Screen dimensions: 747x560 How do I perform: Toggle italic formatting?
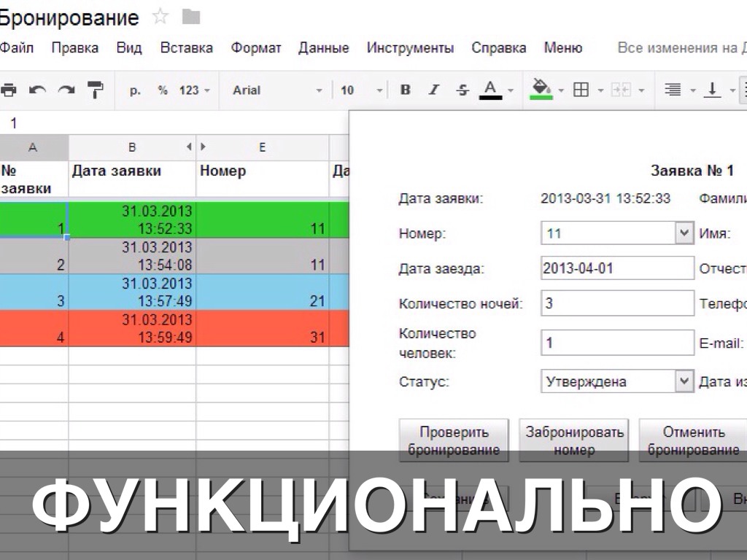point(434,90)
